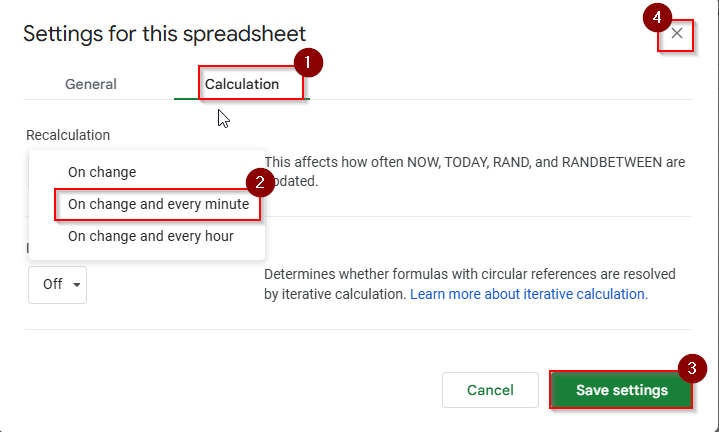Select the "On change" recalculation option
The image size is (719, 432).
(x=102, y=172)
